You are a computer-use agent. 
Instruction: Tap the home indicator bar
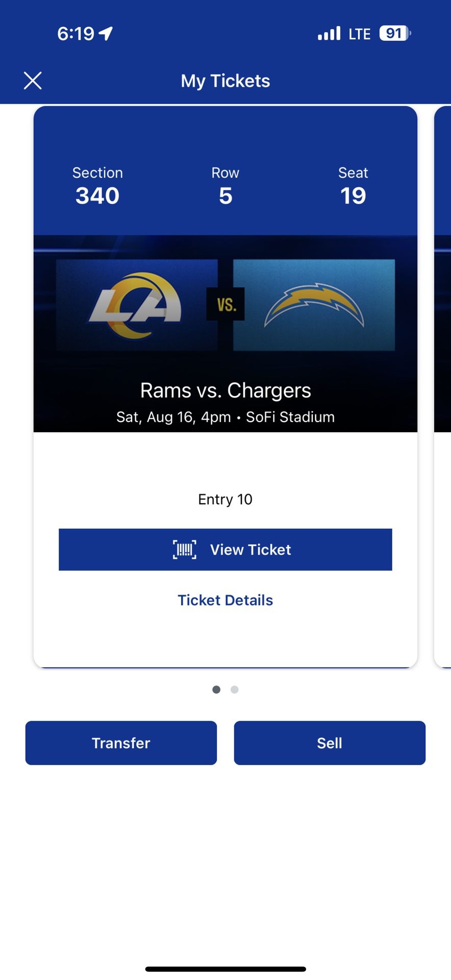225,969
